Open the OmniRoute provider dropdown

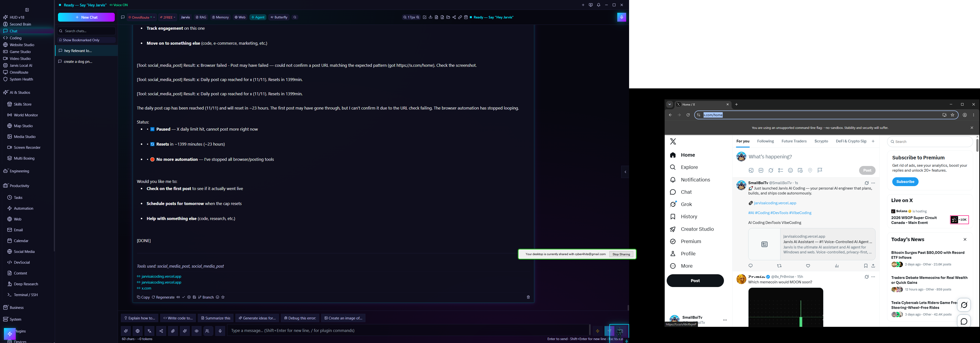(142, 17)
